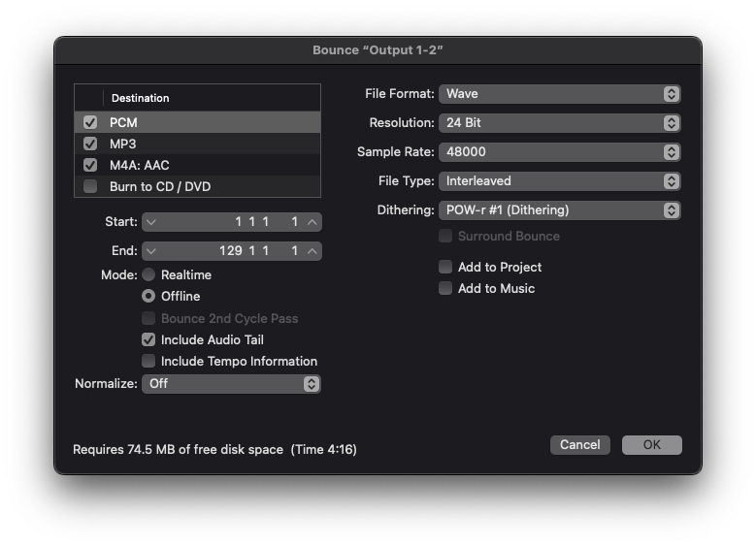
Task: Open the Sample Rate dropdown
Action: [559, 152]
